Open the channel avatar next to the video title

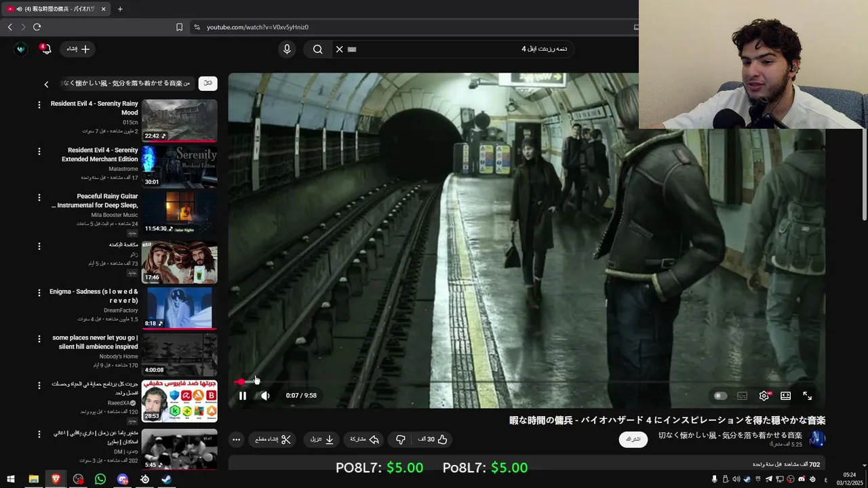[x=817, y=439]
